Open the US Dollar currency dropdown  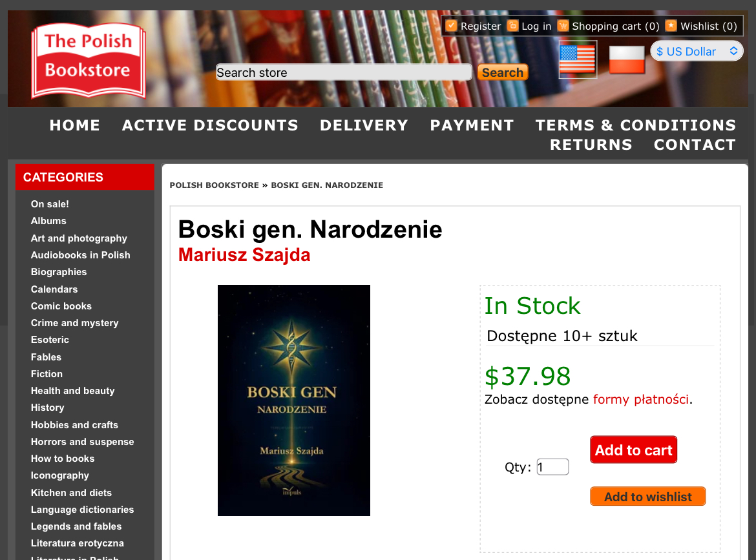pyautogui.click(x=697, y=51)
